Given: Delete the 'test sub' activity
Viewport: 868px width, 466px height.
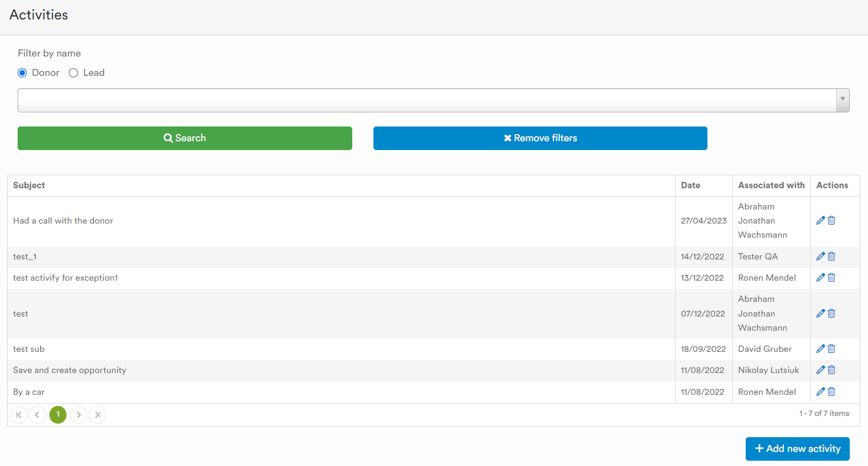Looking at the screenshot, I should 832,349.
